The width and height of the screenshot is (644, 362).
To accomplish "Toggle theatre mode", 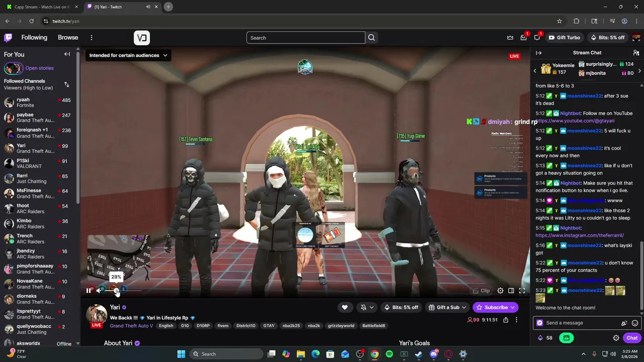I will point(511,291).
